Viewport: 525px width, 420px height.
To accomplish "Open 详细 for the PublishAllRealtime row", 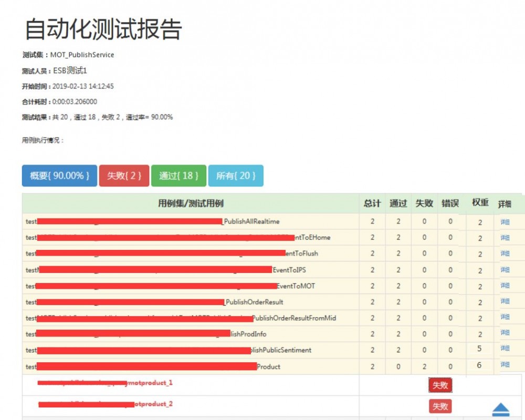I will coord(505,222).
